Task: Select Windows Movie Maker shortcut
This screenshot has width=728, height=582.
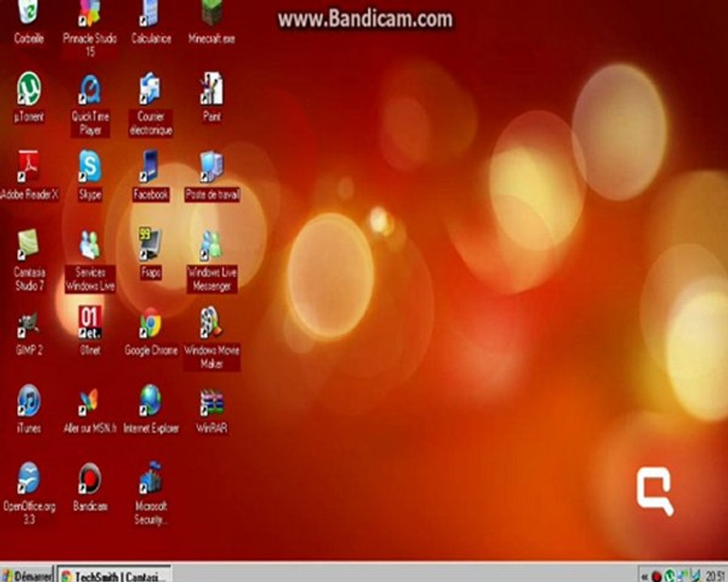Action: click(x=212, y=322)
